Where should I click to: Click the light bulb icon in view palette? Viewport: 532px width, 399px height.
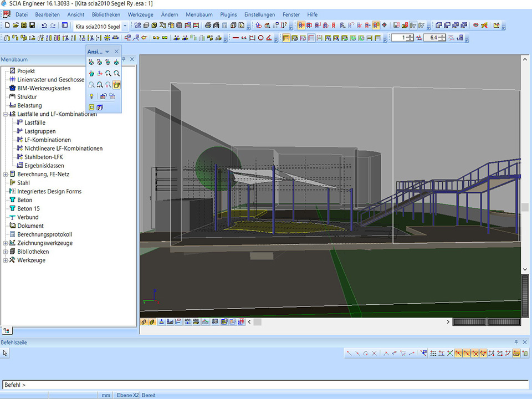(91, 96)
